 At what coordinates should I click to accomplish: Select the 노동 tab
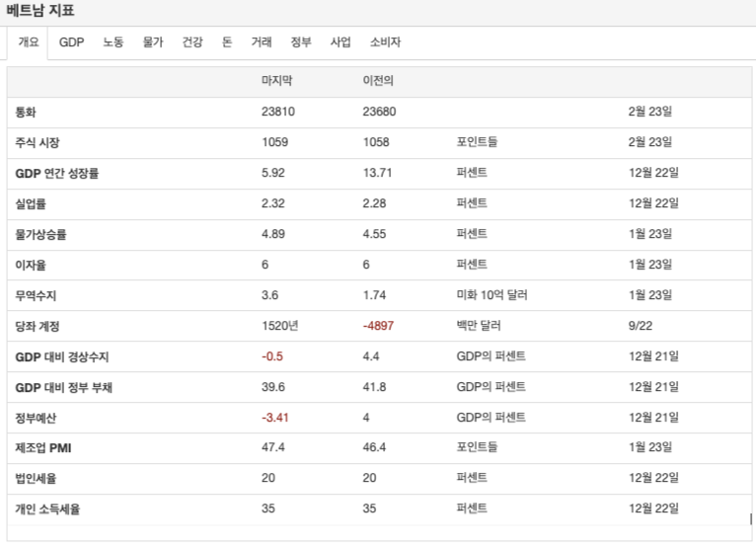click(x=113, y=42)
